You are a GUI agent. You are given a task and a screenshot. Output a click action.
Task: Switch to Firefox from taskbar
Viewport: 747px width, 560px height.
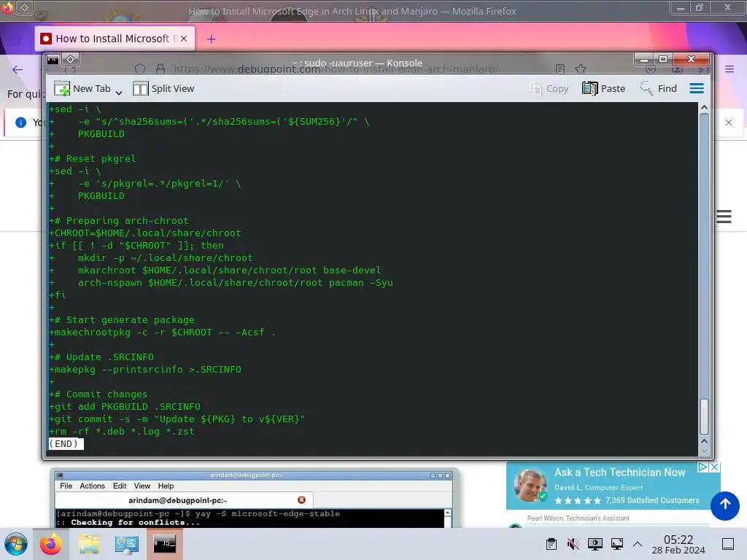[x=50, y=544]
